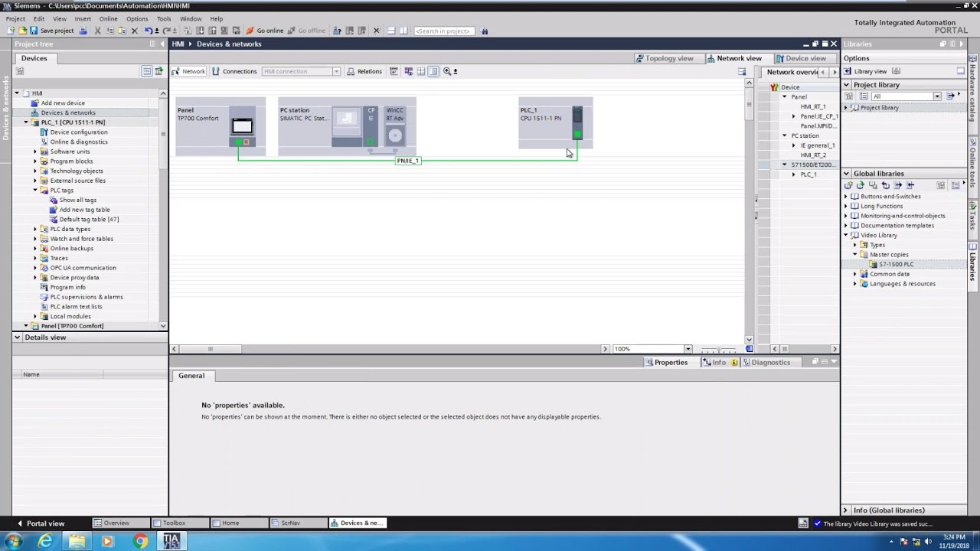Open the Hardware catalog side tab
The width and height of the screenshot is (980, 551).
pyautogui.click(x=973, y=92)
